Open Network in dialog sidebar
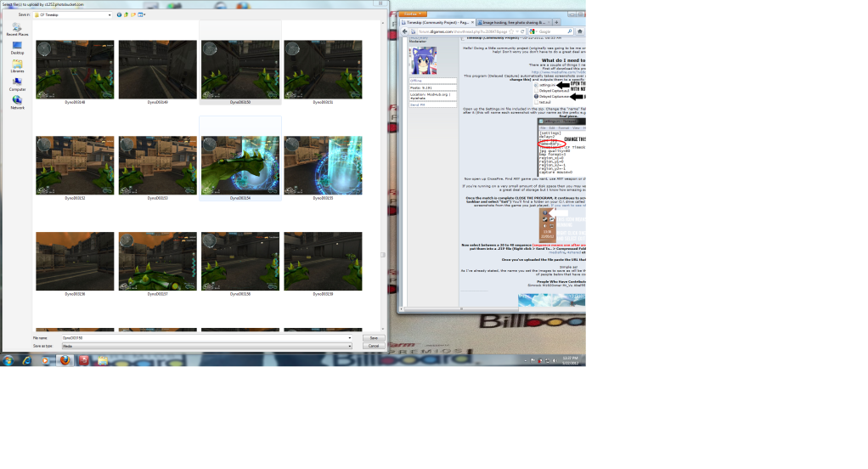 coord(17,103)
